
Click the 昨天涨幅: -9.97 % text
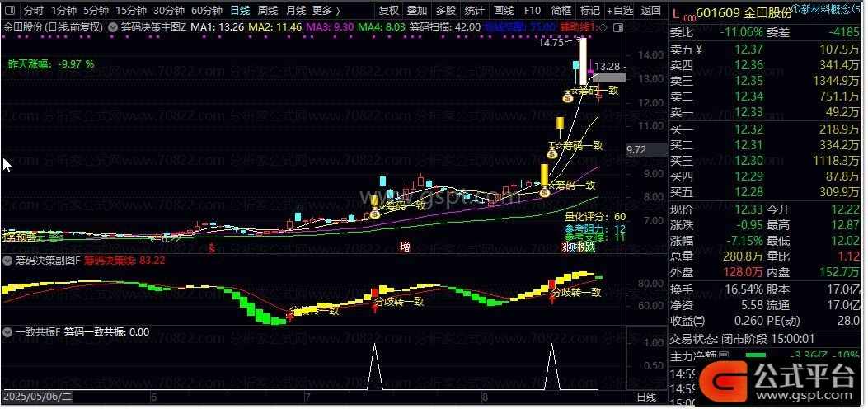pos(51,64)
